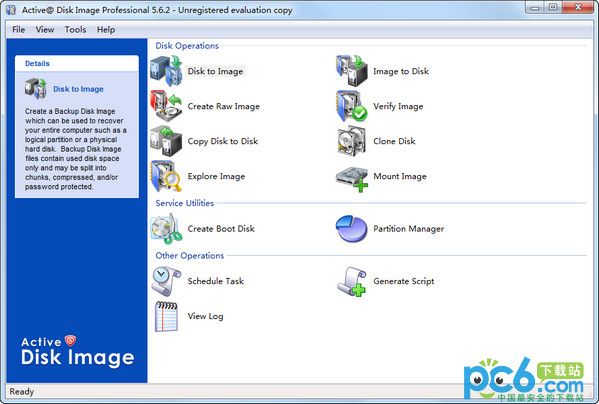Select the Explore Image magnifier icon
The height and width of the screenshot is (404, 599).
tap(167, 176)
